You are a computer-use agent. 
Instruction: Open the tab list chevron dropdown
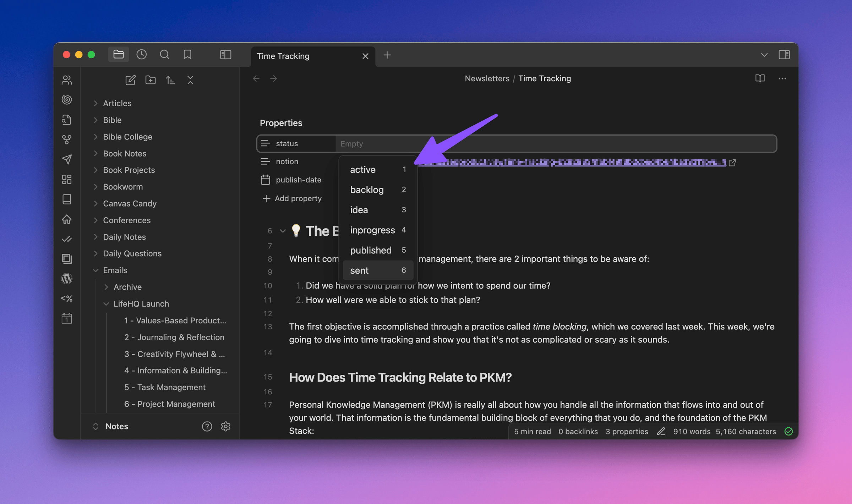point(764,55)
